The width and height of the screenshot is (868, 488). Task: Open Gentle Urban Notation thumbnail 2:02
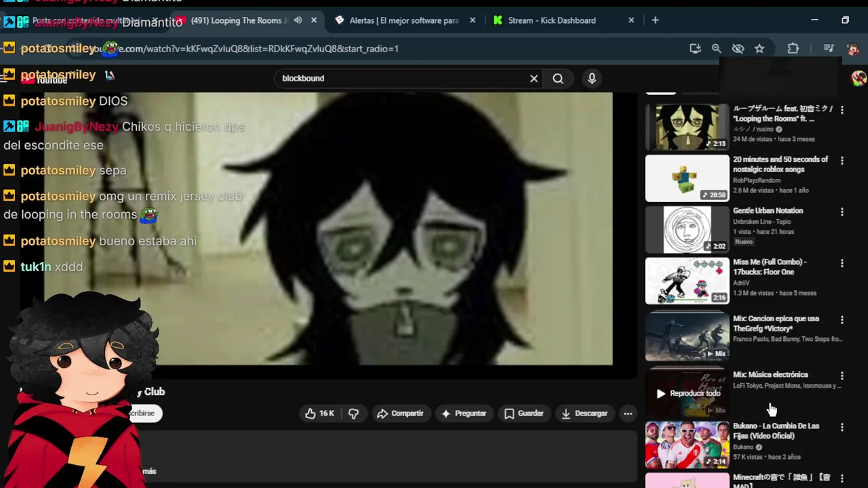(x=687, y=230)
